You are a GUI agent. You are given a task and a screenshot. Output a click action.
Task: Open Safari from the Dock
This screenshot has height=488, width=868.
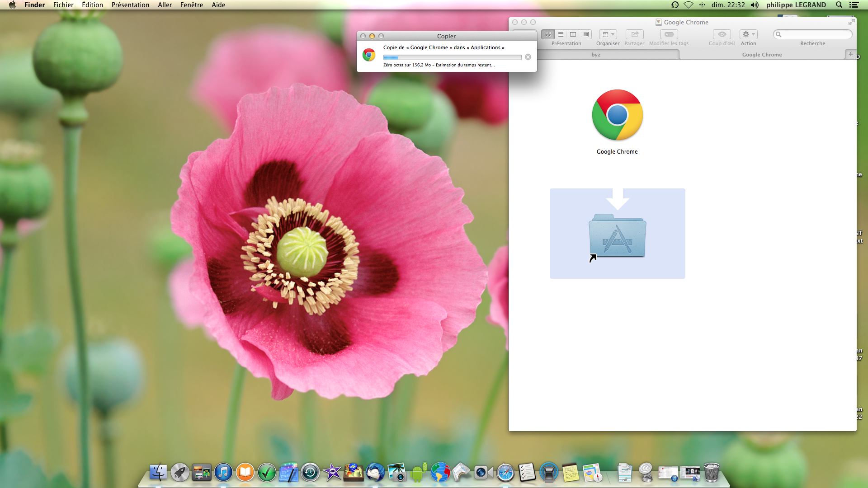(x=505, y=473)
